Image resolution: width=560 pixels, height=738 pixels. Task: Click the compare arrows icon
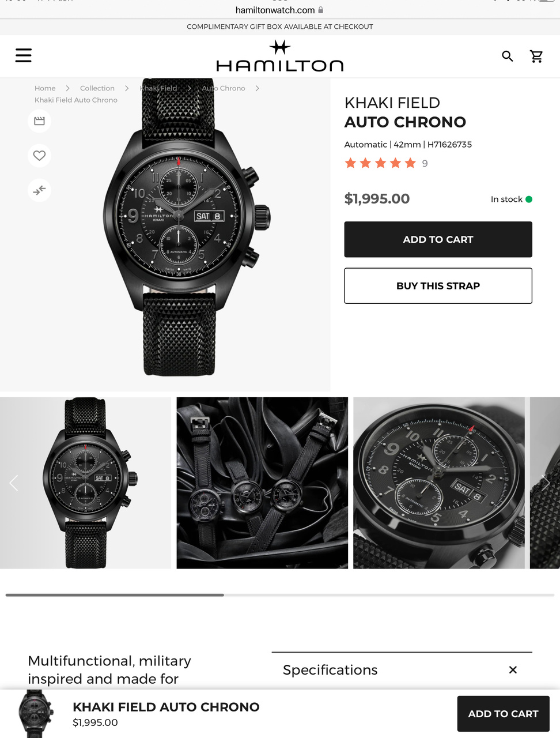tap(39, 190)
